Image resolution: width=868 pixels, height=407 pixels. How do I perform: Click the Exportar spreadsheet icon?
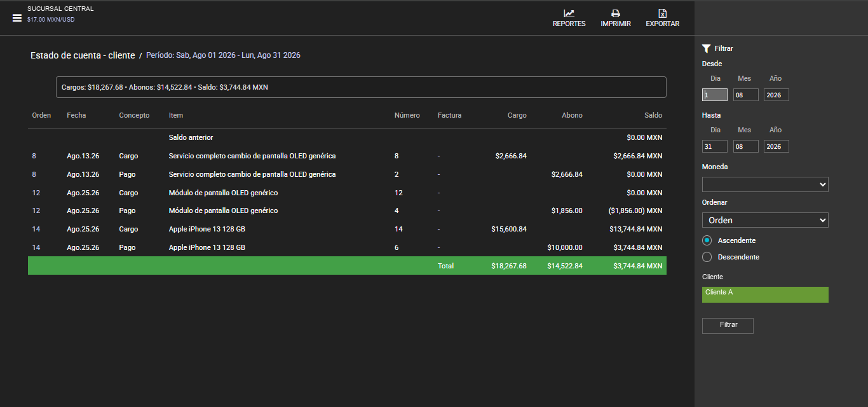pyautogui.click(x=662, y=13)
